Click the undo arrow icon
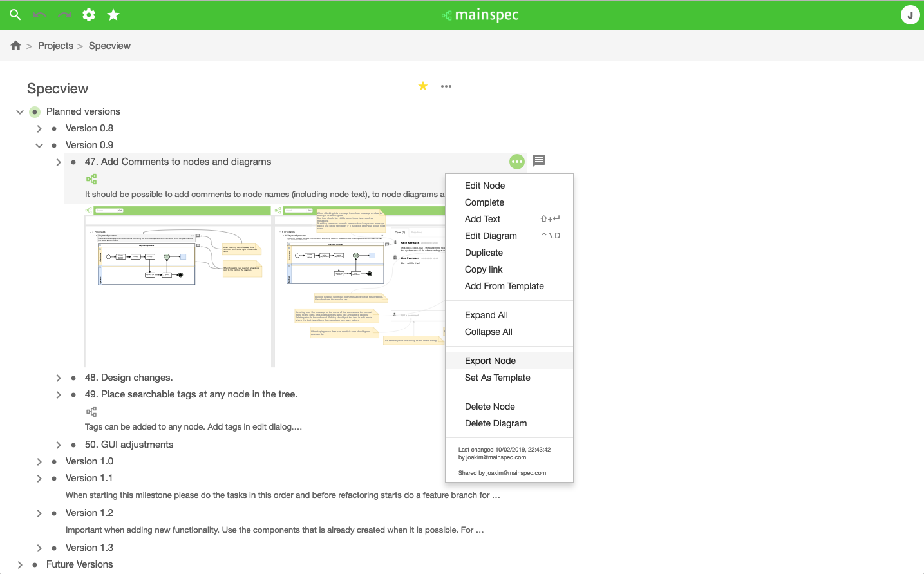The width and height of the screenshot is (924, 574). (40, 15)
